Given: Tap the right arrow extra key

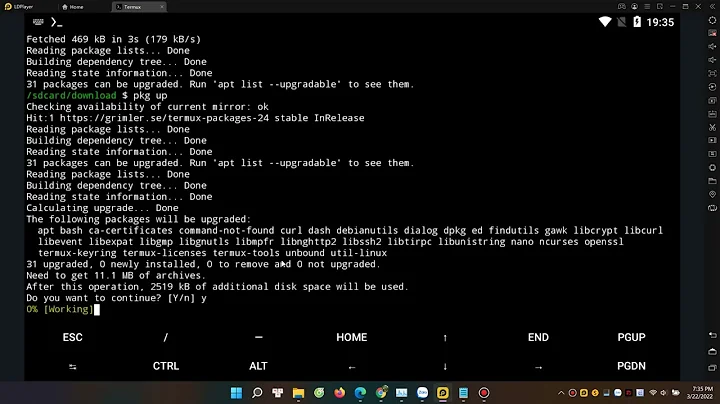Looking at the screenshot, I should [x=538, y=366].
